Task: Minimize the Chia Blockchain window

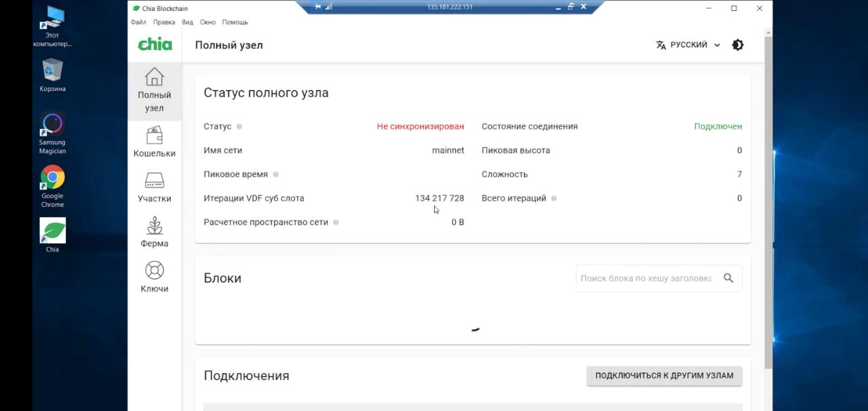Action: click(708, 8)
